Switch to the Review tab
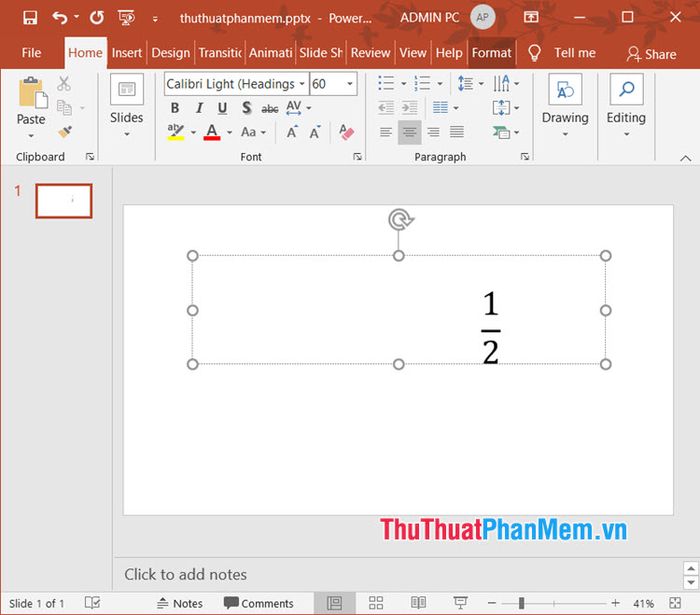The image size is (700, 615). tap(370, 53)
